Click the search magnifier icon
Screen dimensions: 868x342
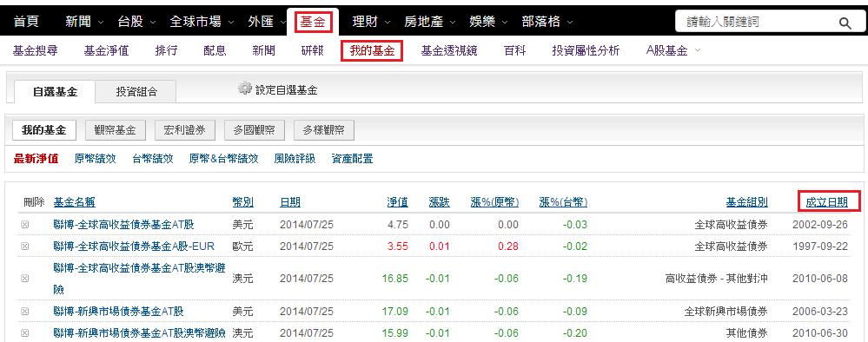tap(845, 23)
